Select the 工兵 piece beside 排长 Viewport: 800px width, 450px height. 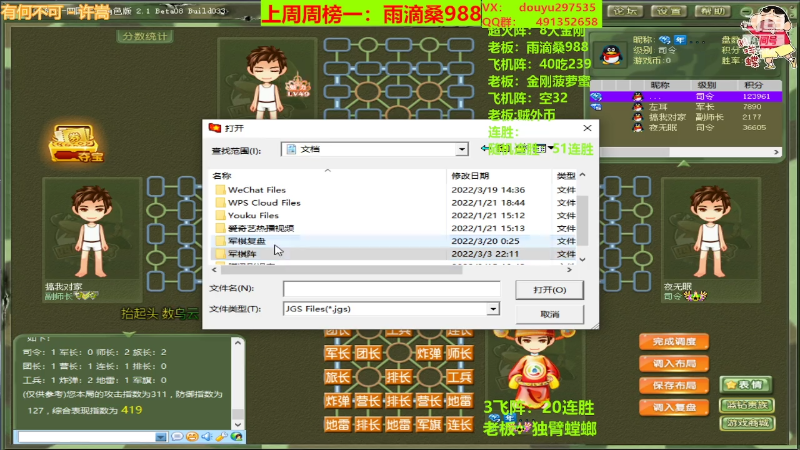click(x=459, y=377)
